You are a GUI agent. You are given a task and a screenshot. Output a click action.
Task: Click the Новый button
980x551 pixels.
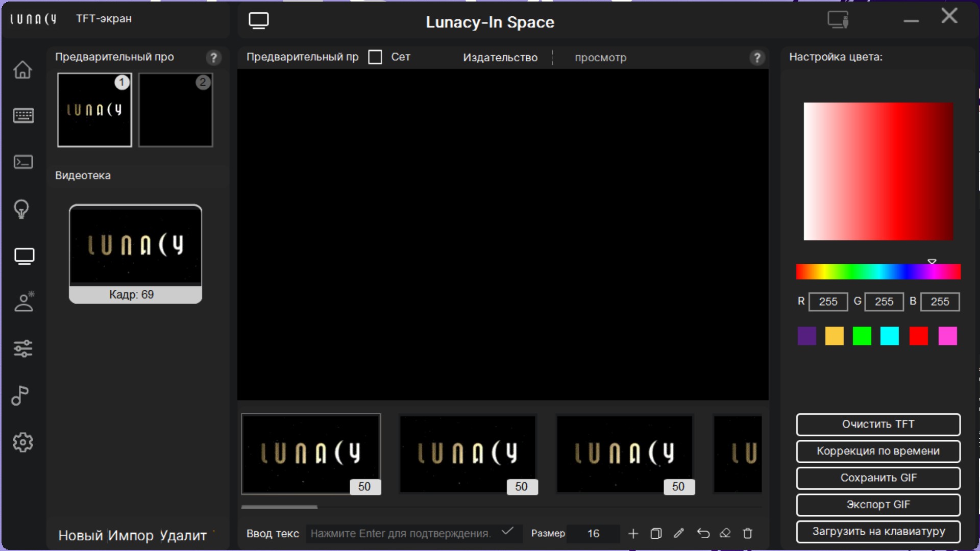point(80,536)
